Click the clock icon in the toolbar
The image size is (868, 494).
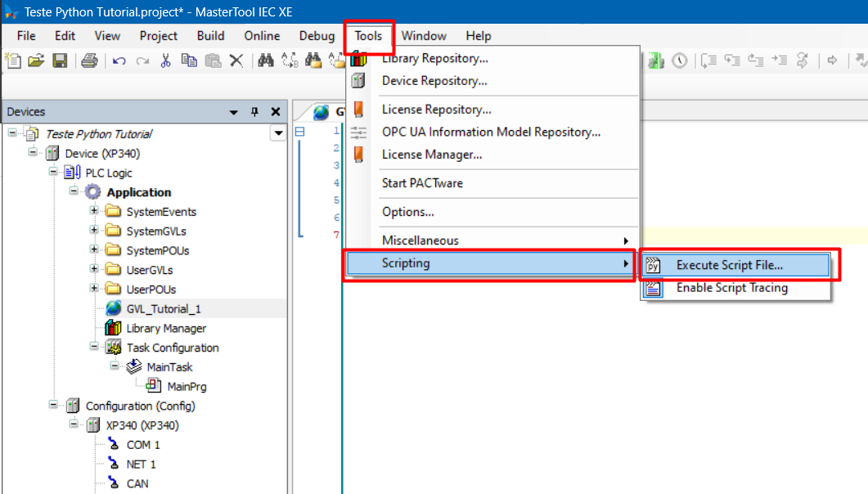pyautogui.click(x=679, y=61)
